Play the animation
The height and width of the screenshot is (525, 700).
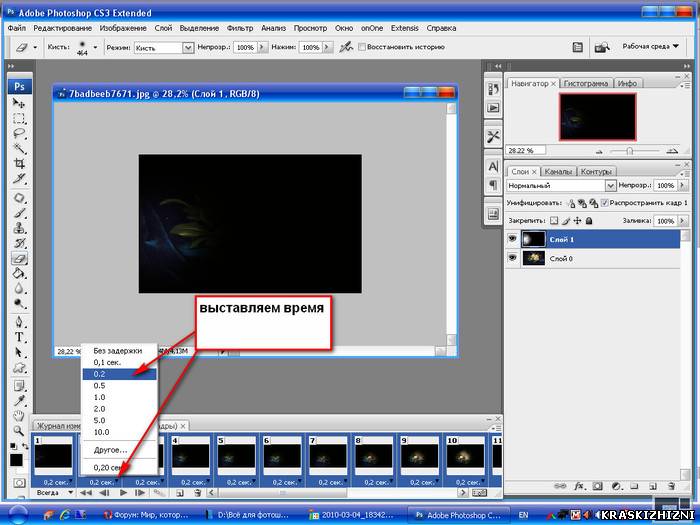pyautogui.click(x=123, y=493)
